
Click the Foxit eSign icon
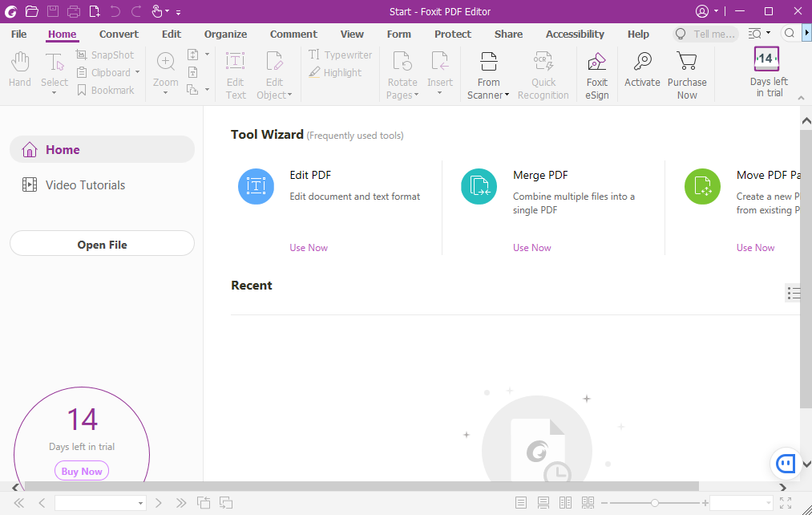point(596,63)
